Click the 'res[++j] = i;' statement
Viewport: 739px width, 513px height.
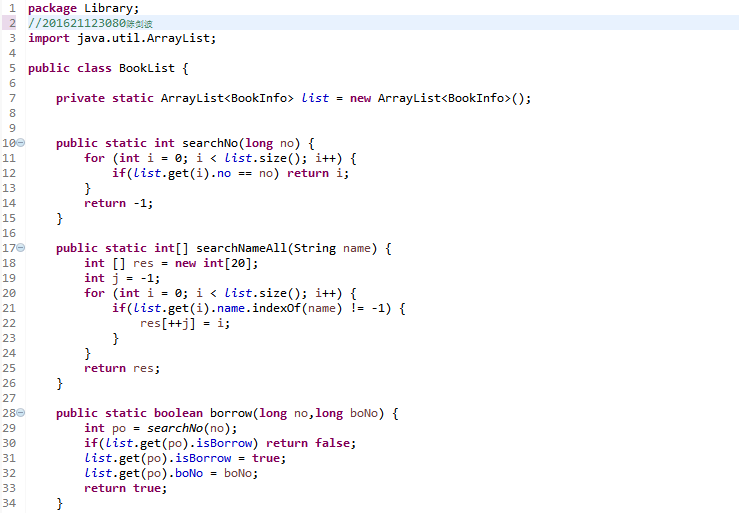(x=185, y=323)
